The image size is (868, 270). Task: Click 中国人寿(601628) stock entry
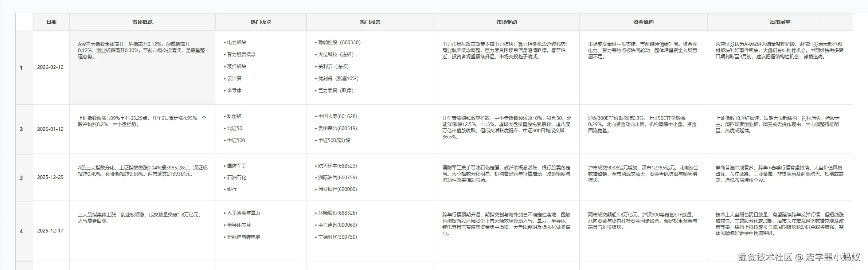point(336,116)
